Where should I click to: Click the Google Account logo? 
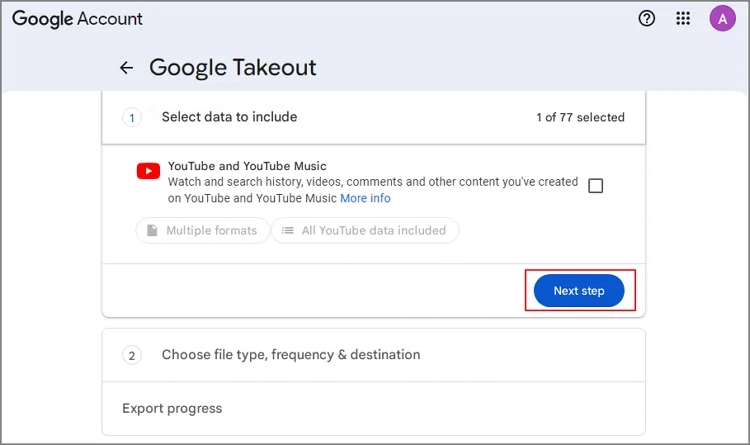click(x=77, y=19)
